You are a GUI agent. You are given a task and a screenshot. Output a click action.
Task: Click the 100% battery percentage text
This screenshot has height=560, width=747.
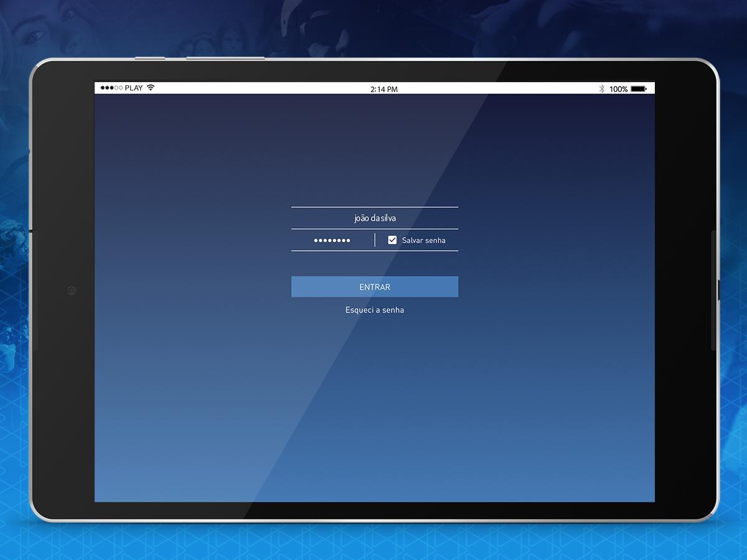(x=618, y=89)
